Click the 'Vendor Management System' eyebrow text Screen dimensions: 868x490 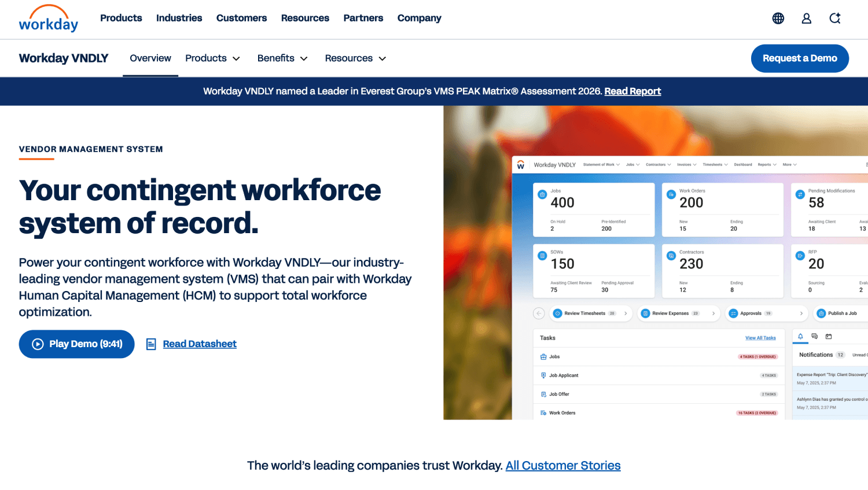(91, 149)
